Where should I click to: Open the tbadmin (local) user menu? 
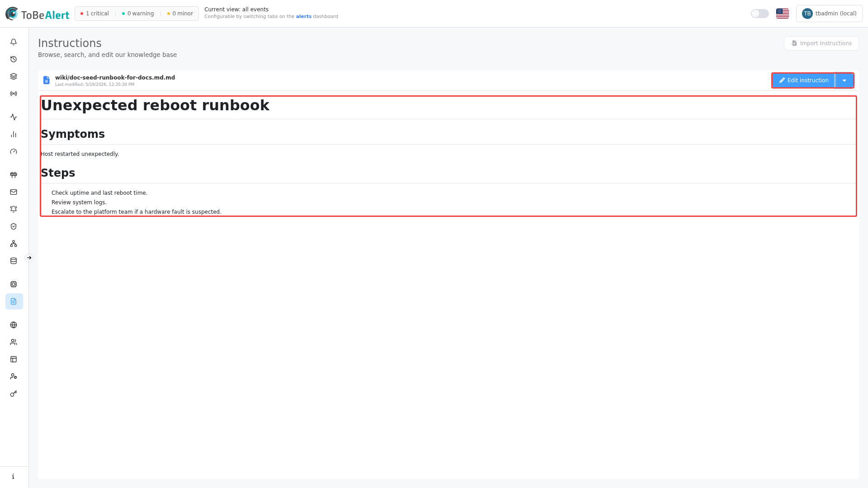point(829,14)
